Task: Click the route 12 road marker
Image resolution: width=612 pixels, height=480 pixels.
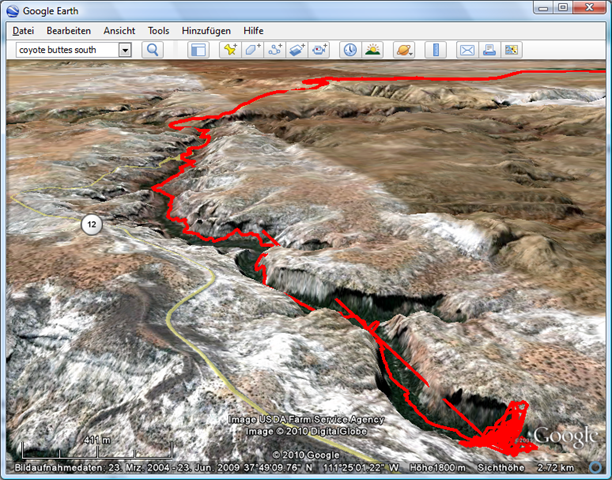Action: (91, 224)
